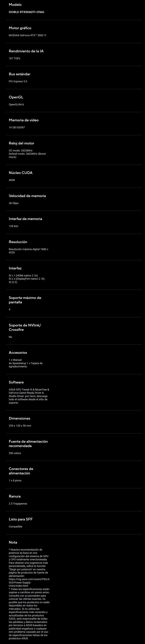Click the Accesorios heading
The width and height of the screenshot is (145, 644).
tap(18, 352)
